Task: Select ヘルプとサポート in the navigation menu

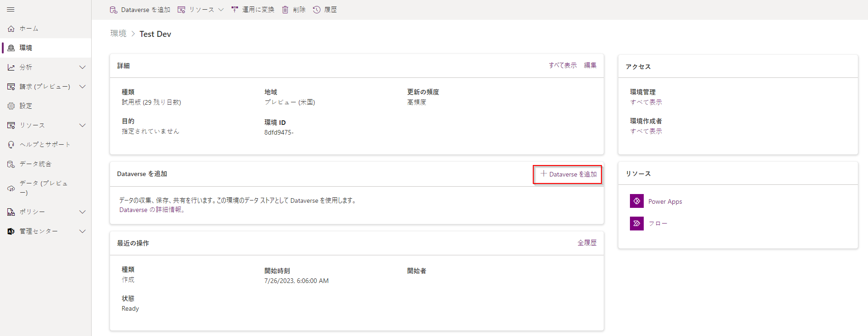Action: 46,145
